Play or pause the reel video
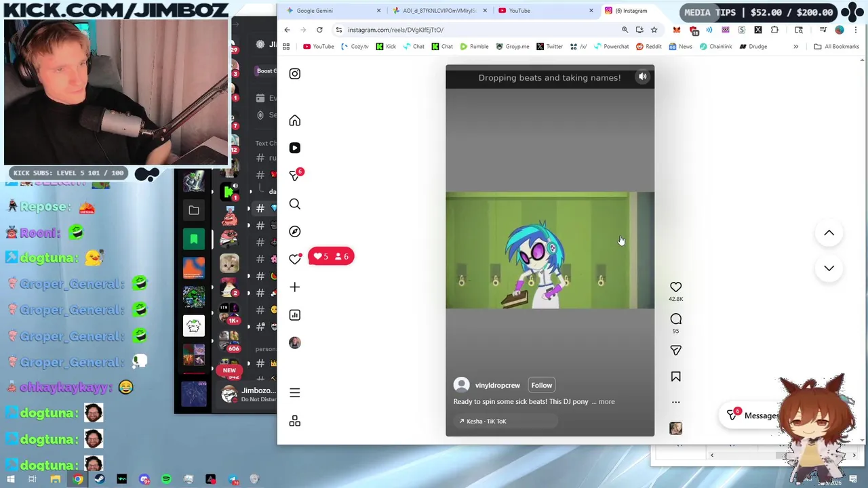868x488 pixels. [x=549, y=251]
